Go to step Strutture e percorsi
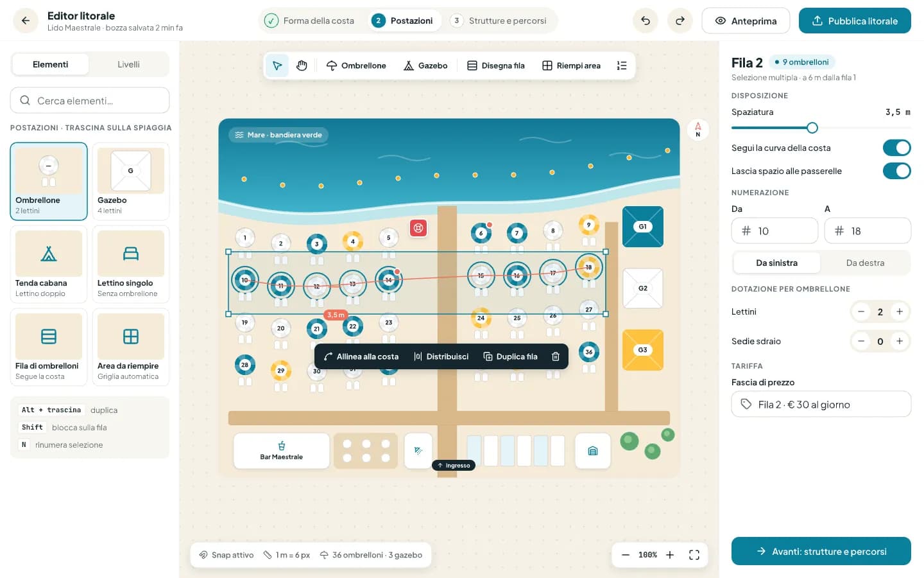Screen dimensions: 924x578 click(499, 21)
